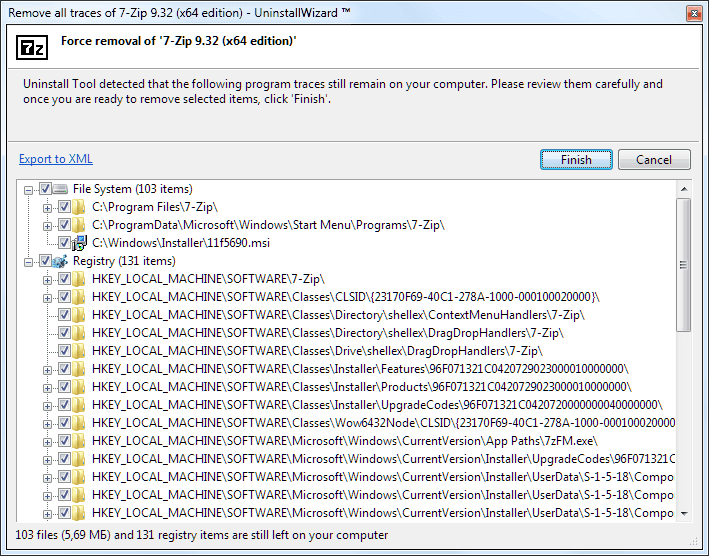709x556 pixels.
Task: Open the Export to XML link
Action: pyautogui.click(x=56, y=159)
